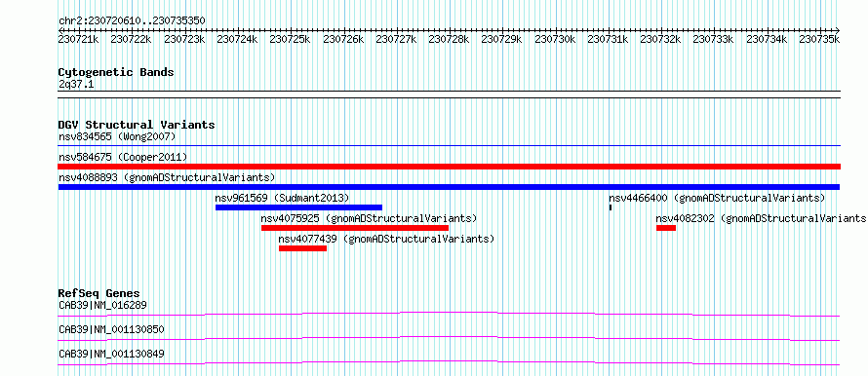Click the 230729k ruler position
868x376 pixels.
point(502,39)
